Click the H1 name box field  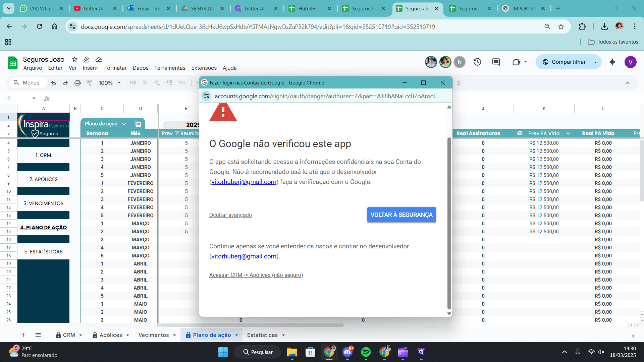(x=17, y=98)
